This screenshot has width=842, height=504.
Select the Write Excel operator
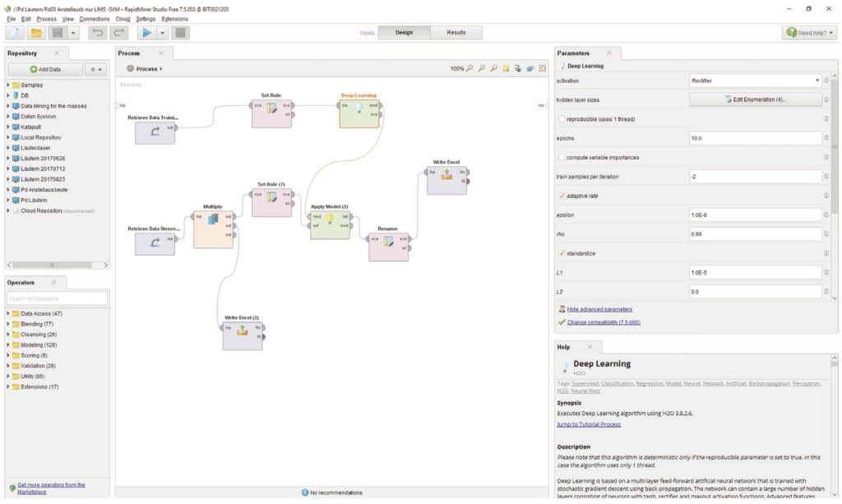point(446,180)
